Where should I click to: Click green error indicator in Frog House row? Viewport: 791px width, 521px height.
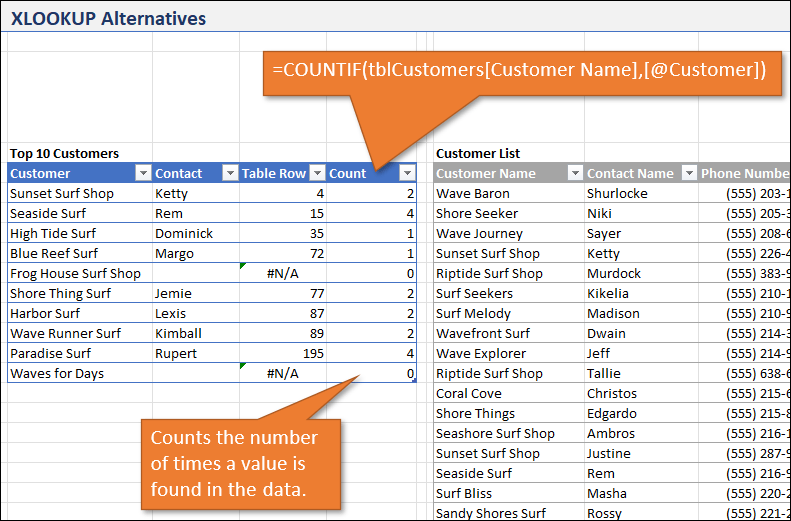243,266
